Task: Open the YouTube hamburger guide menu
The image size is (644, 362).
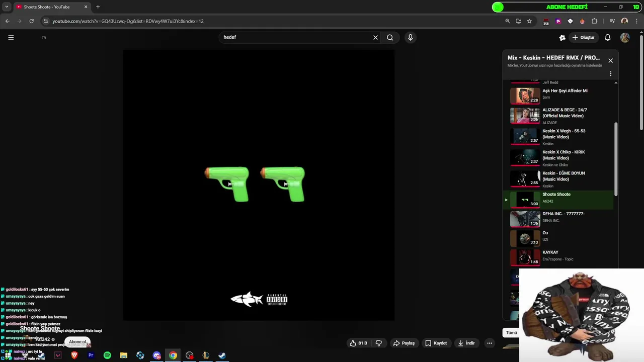Action: 11,37
